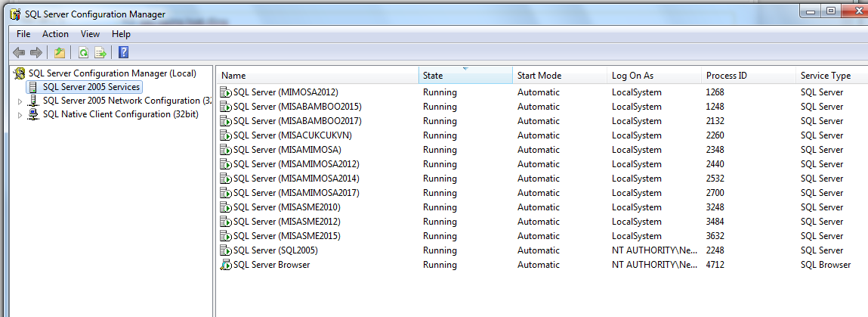Image resolution: width=868 pixels, height=317 pixels.
Task: Click the Export List toolbar icon
Action: pyautogui.click(x=100, y=53)
